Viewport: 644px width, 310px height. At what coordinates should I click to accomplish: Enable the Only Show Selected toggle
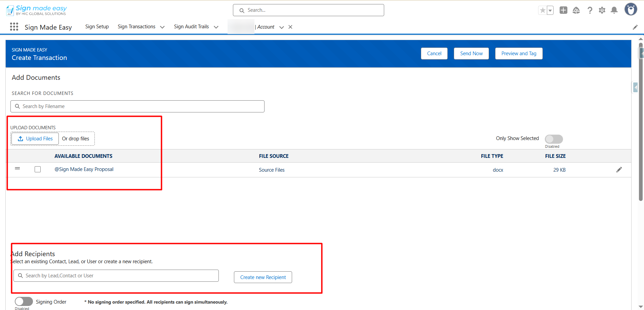coord(554,139)
